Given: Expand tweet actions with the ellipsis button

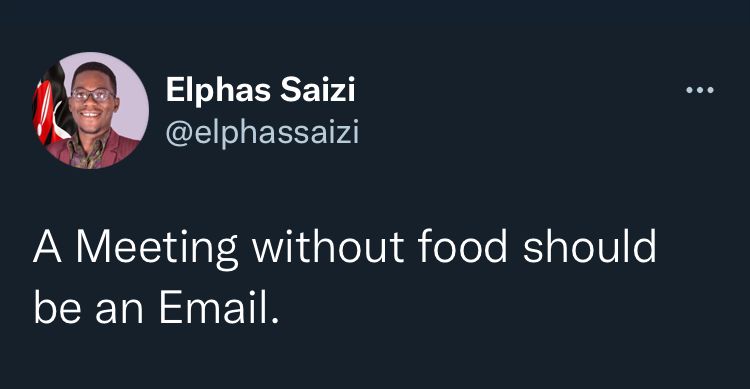Looking at the screenshot, I should [700, 90].
